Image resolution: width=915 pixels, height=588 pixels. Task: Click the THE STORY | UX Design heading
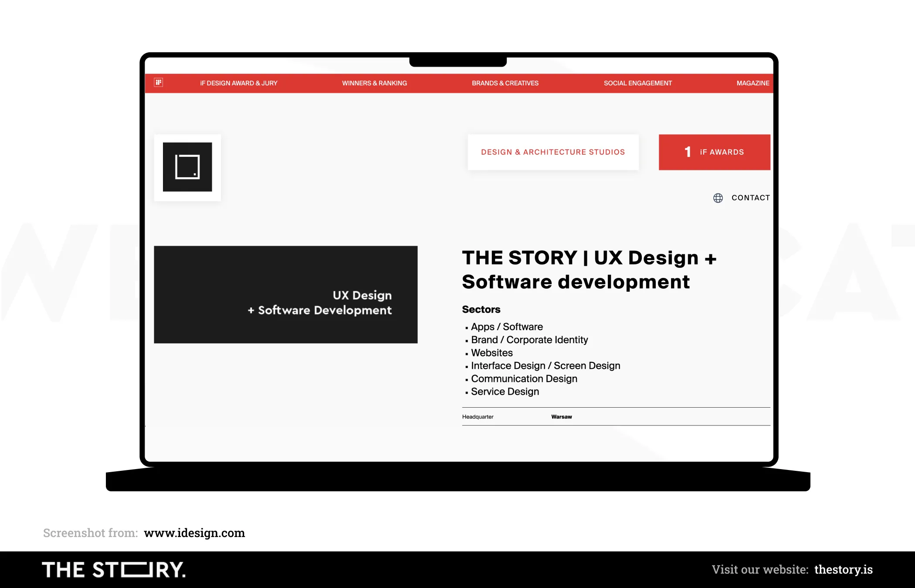click(589, 270)
